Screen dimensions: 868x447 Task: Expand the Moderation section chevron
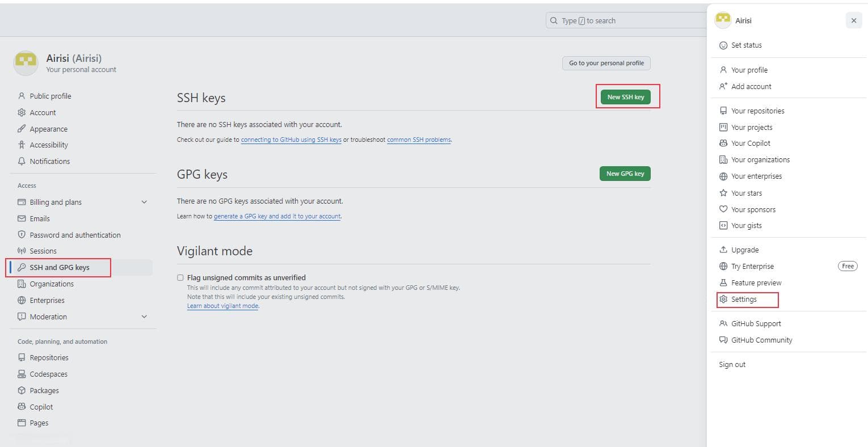click(144, 317)
